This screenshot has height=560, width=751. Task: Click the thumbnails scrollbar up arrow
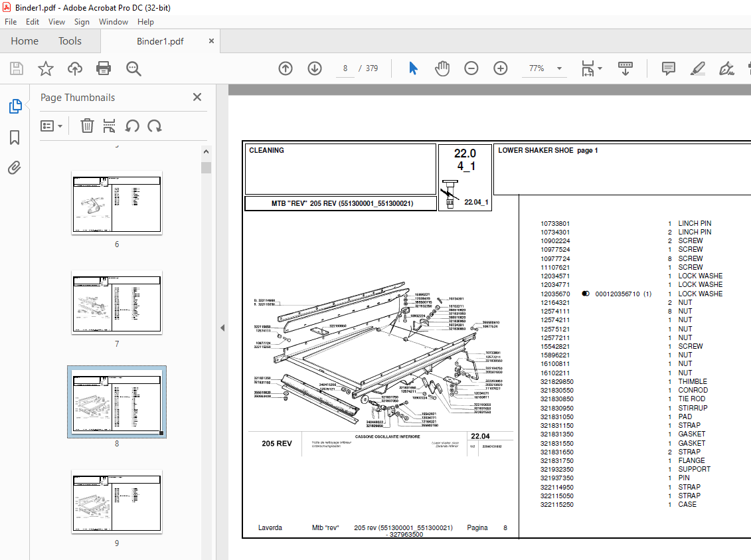pyautogui.click(x=206, y=151)
